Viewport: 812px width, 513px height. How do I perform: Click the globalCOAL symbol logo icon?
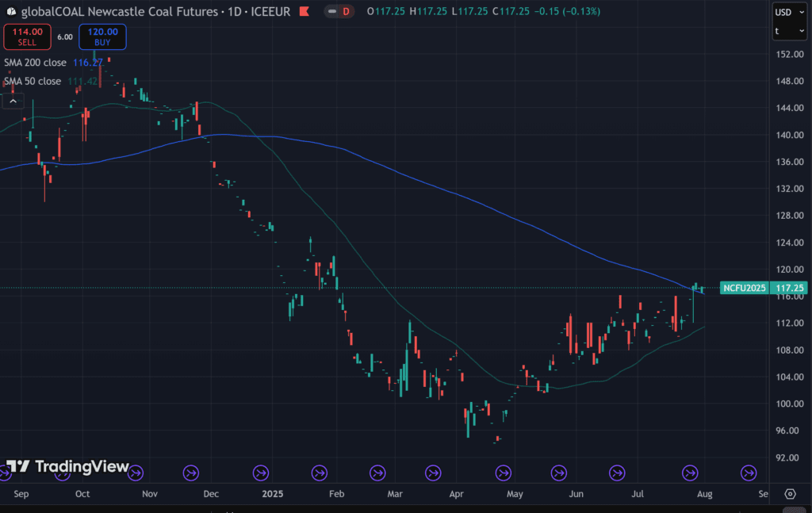point(11,12)
